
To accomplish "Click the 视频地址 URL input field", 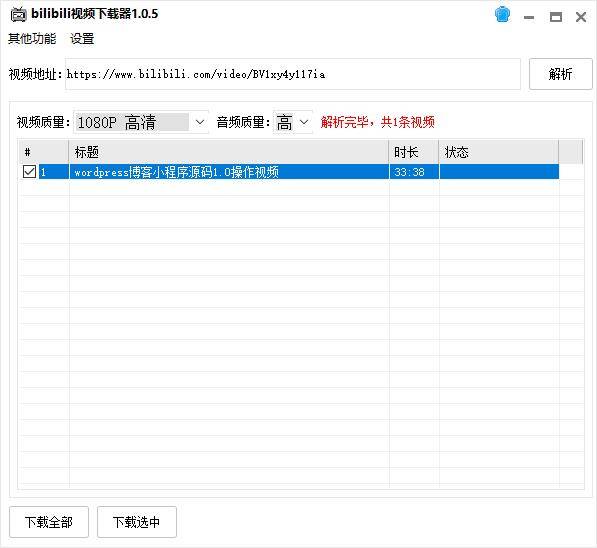I will click(292, 74).
